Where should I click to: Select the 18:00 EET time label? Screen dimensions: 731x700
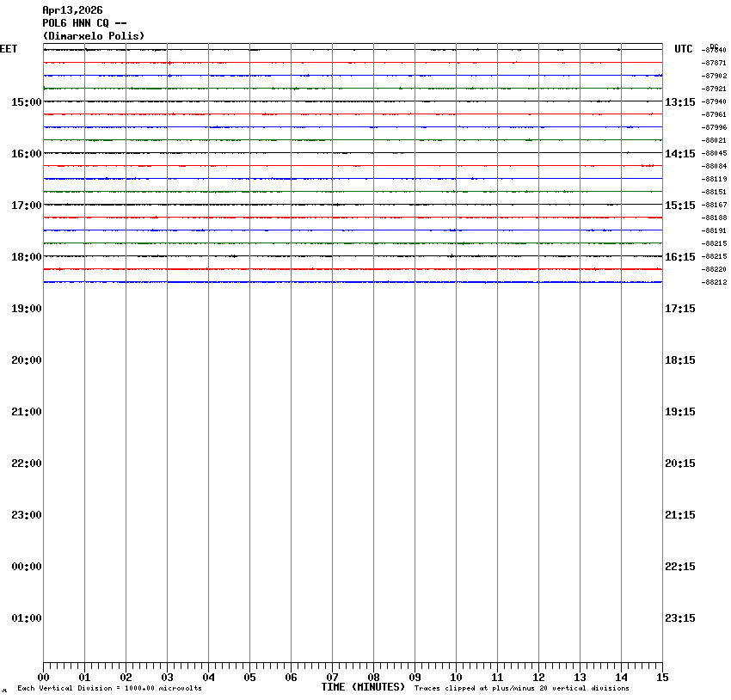(26, 257)
